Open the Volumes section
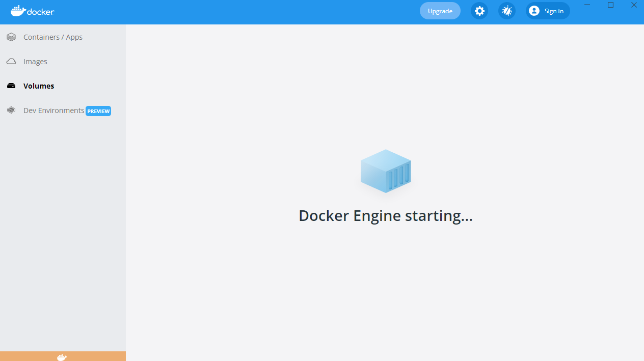644x361 pixels. tap(39, 86)
